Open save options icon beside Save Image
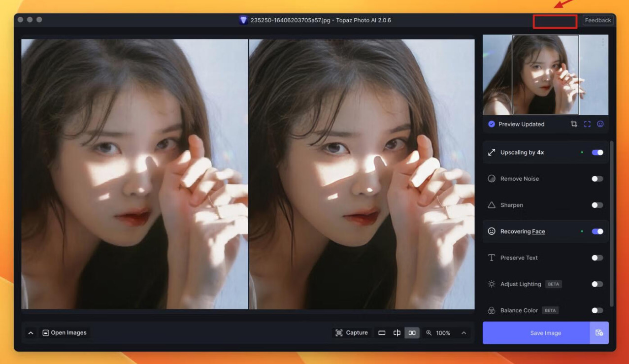Screen dimensions: 629x364 coord(599,333)
